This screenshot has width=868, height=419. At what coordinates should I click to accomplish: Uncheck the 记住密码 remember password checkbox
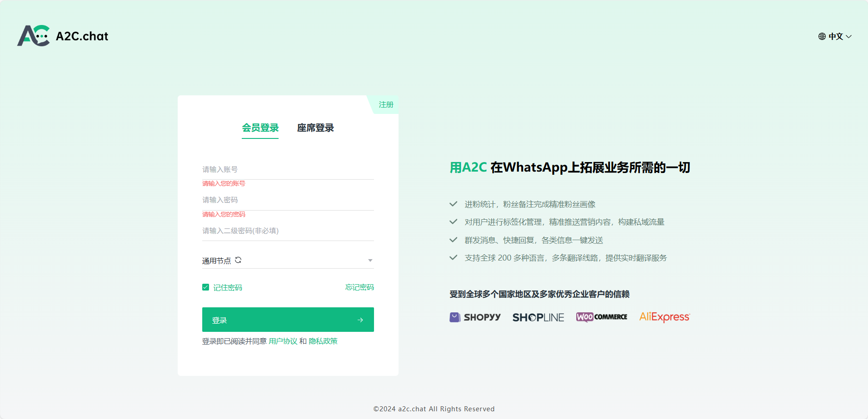point(205,287)
